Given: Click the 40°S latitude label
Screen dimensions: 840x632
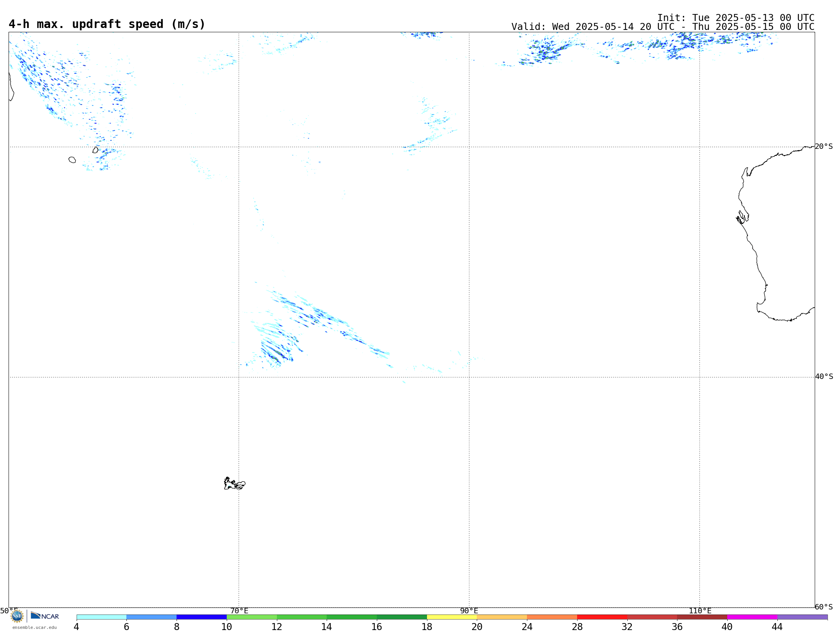Looking at the screenshot, I should [824, 377].
